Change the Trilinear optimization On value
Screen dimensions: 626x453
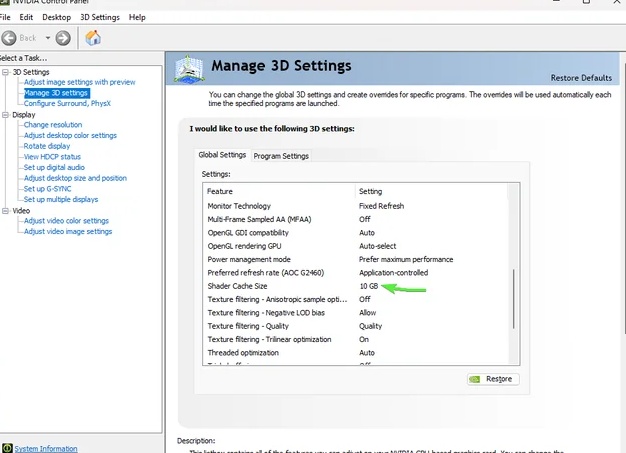364,339
